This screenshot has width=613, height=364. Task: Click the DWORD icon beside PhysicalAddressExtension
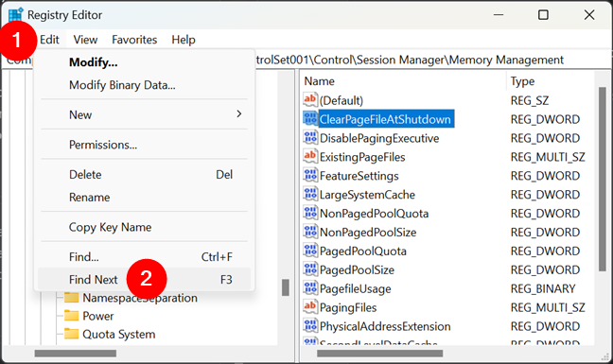pos(310,326)
